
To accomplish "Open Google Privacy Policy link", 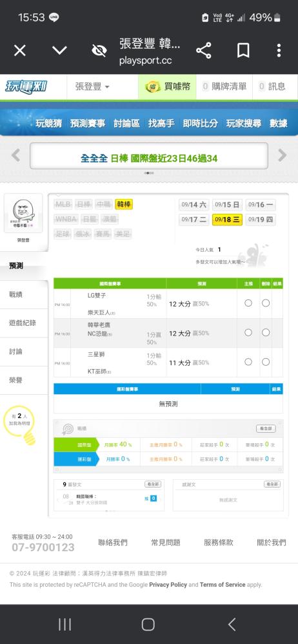I will (168, 585).
